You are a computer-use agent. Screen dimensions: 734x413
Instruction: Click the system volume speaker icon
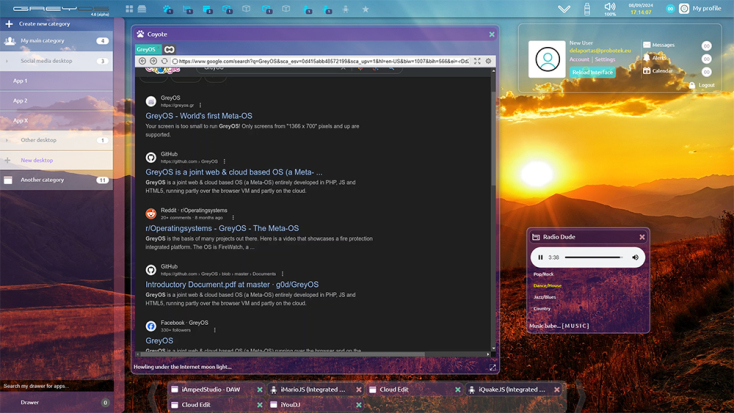[x=609, y=7]
